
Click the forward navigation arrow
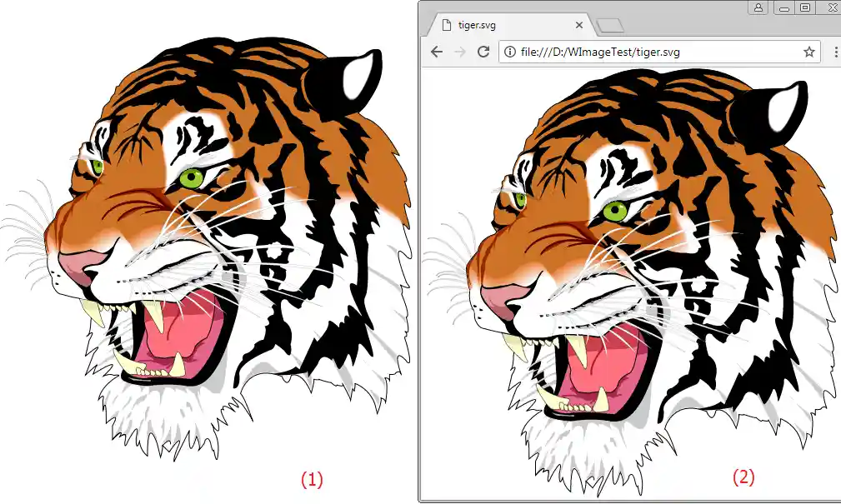(461, 52)
